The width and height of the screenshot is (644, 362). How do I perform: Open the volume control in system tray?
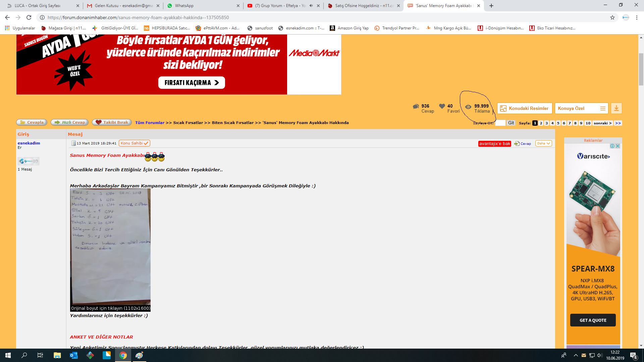pyautogui.click(x=600, y=355)
